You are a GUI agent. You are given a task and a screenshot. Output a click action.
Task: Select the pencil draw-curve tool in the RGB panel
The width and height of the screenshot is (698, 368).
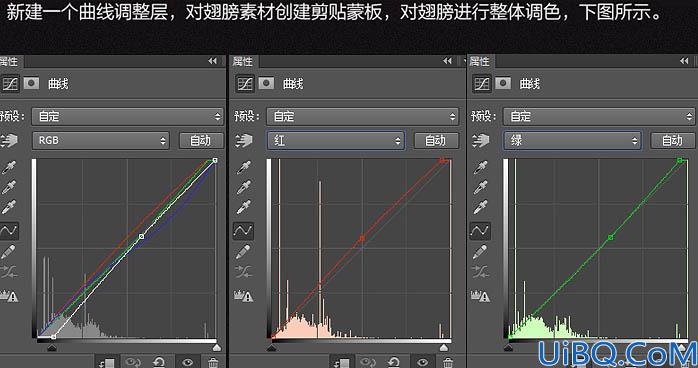(8, 252)
